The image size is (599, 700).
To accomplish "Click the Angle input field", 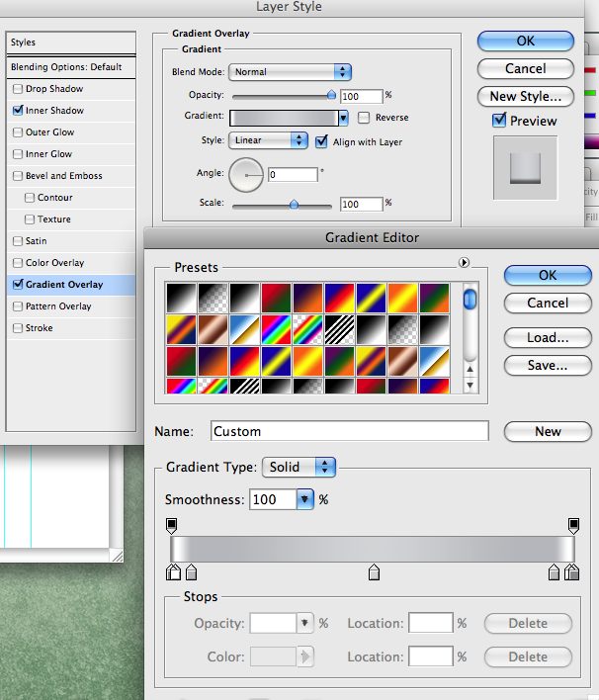I will tap(293, 175).
